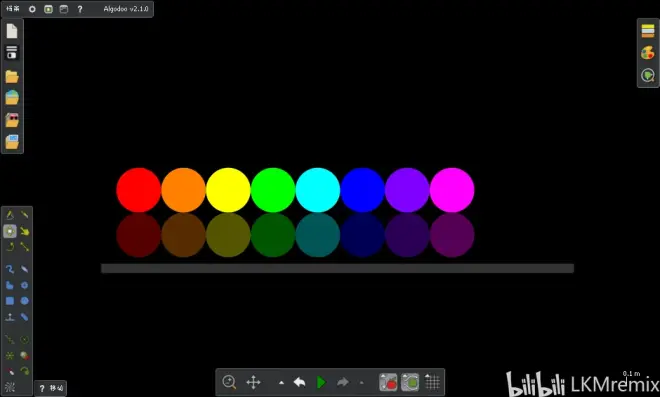Select the dark teal circle in lower row
Screen dimensions: 660x397
pyautogui.click(x=318, y=235)
